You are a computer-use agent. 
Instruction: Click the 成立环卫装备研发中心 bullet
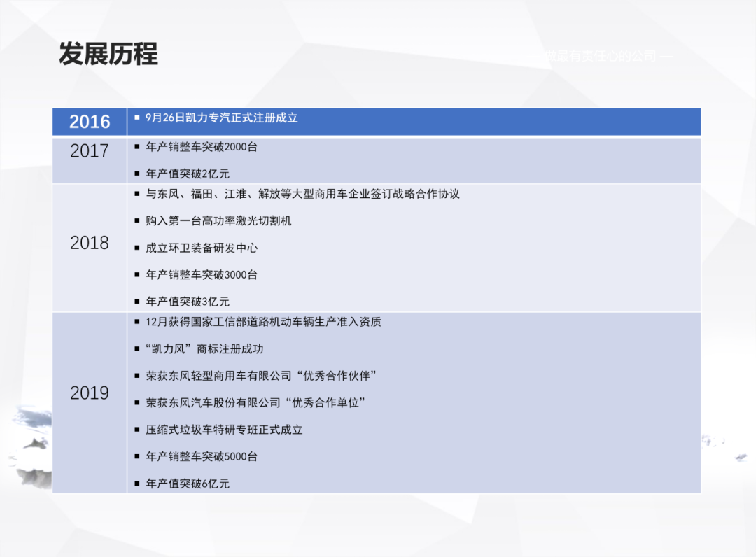coord(202,248)
